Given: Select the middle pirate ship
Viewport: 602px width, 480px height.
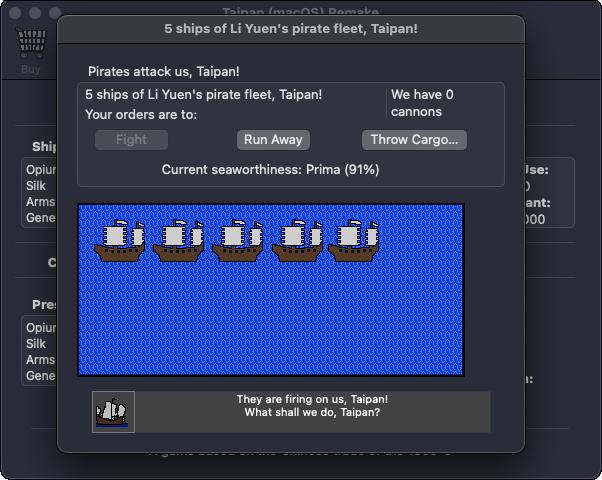Looking at the screenshot, I should tap(238, 241).
